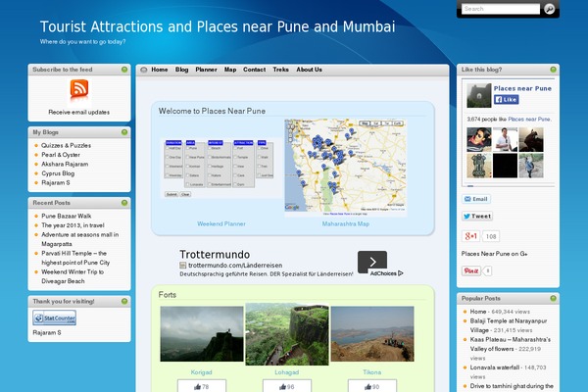
Task: Open the Map menu item
Action: click(230, 70)
